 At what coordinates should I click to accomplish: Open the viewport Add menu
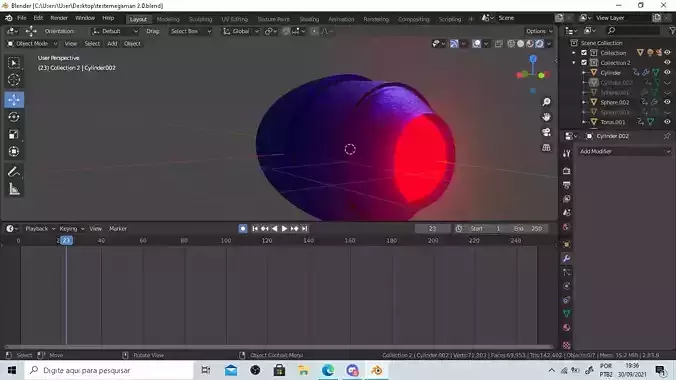click(112, 44)
